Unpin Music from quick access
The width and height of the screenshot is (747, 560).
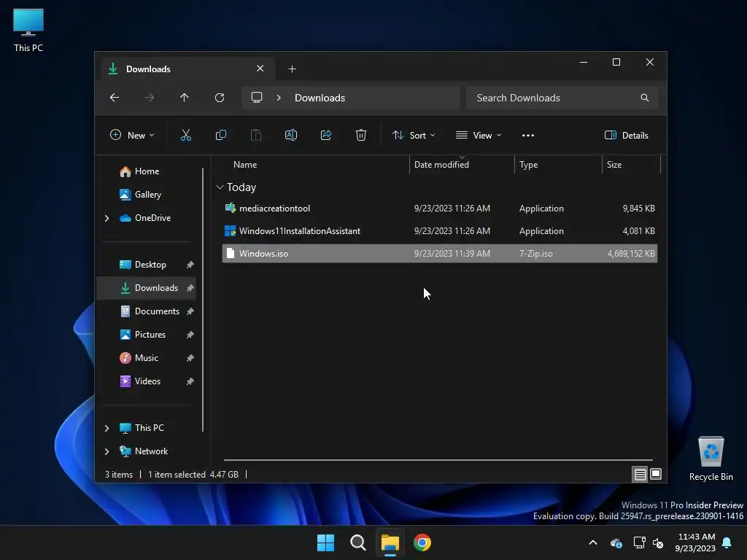pyautogui.click(x=190, y=358)
